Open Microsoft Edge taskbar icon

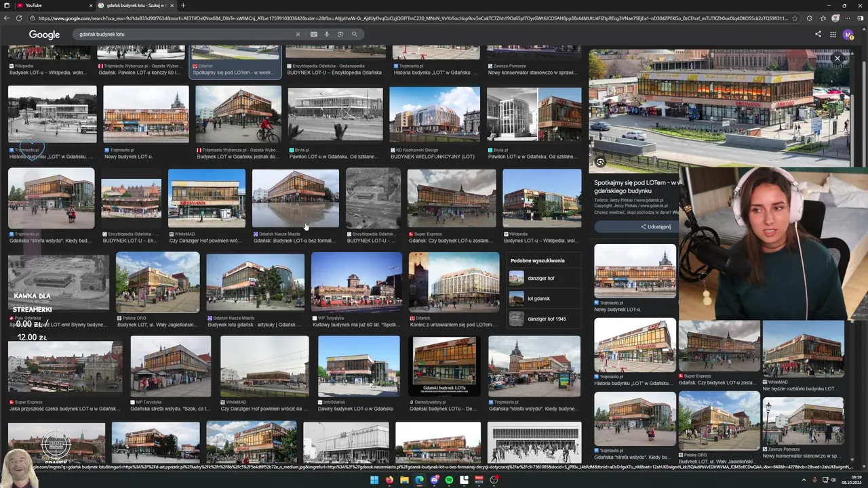(419, 480)
